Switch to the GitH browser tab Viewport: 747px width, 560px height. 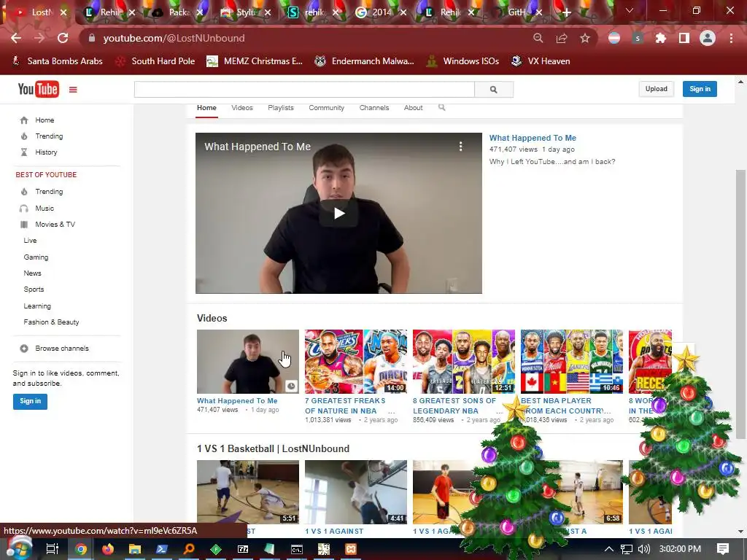click(517, 12)
